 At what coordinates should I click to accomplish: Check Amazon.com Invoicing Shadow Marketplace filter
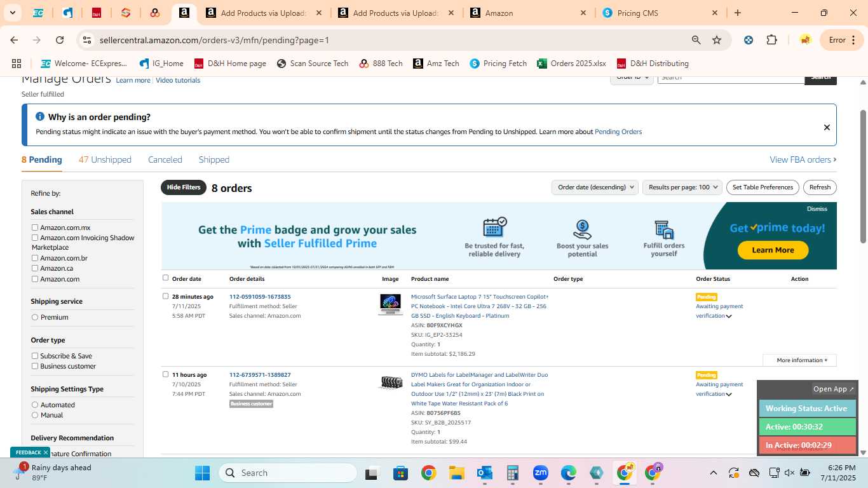point(35,238)
